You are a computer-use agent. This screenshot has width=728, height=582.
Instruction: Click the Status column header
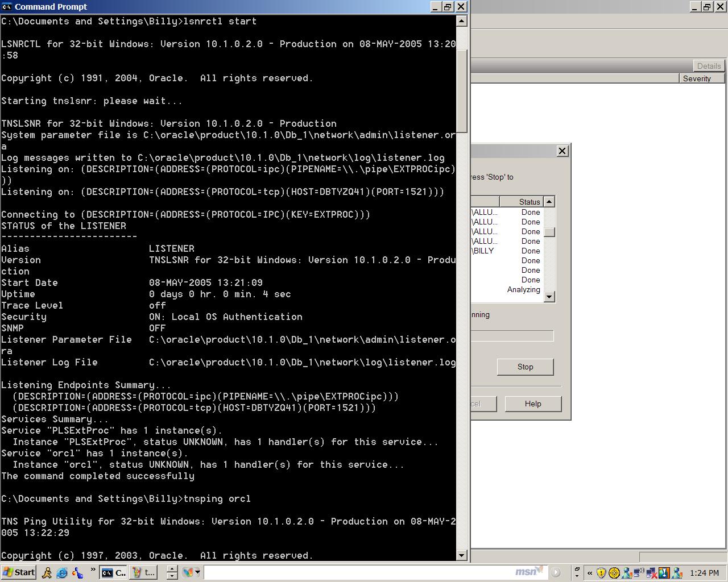pyautogui.click(x=522, y=202)
